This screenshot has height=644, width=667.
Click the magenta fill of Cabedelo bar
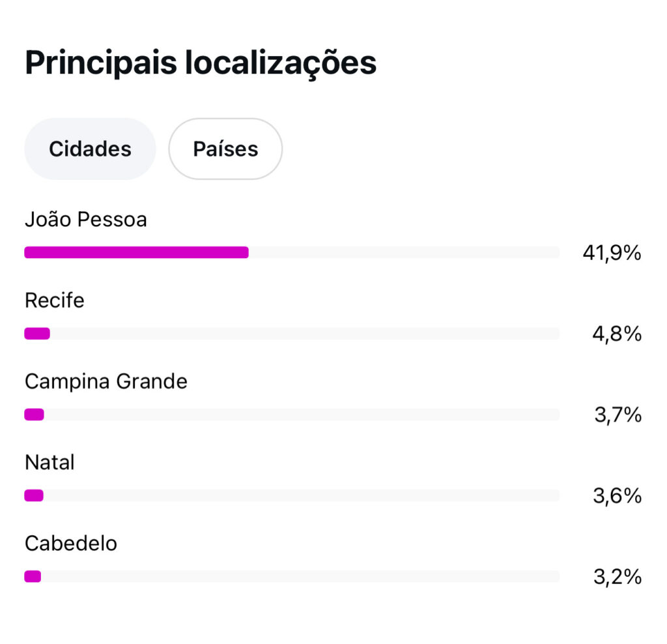[x=33, y=576]
